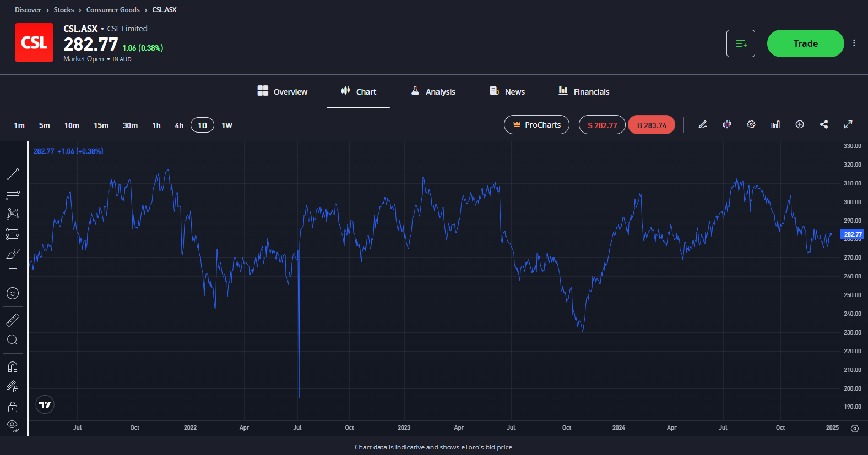
Task: Toggle magnet mode on the chart
Action: [13, 367]
